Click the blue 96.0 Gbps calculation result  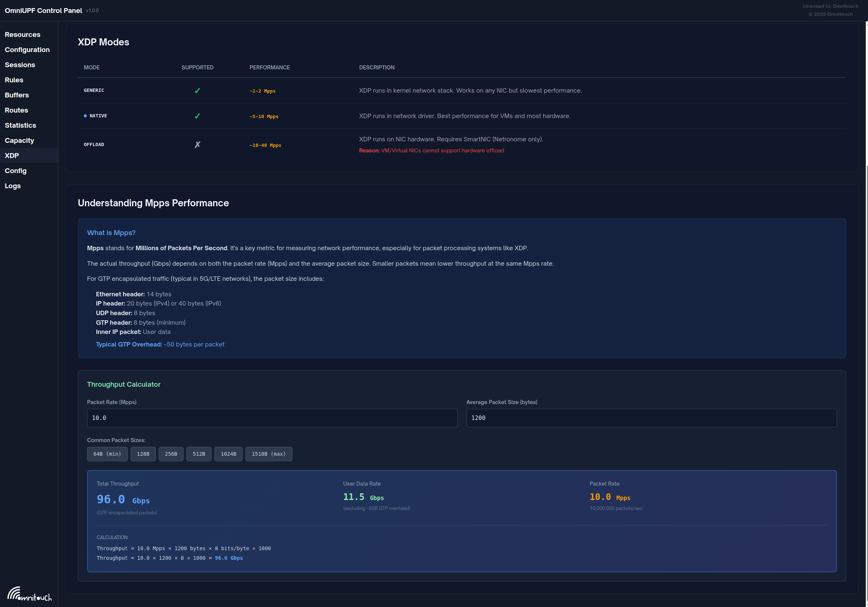pos(229,558)
